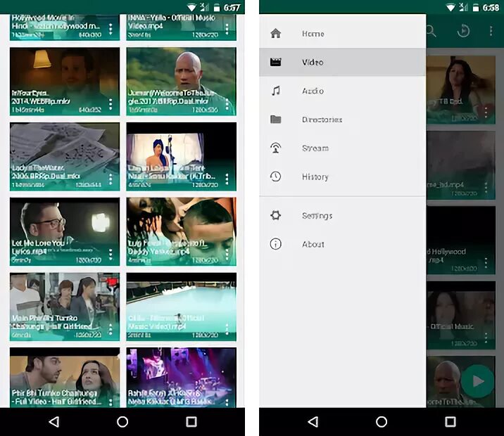This screenshot has height=436, width=504.
Task: Open the Jumanji Welcome To The Jungle video
Action: (182, 82)
